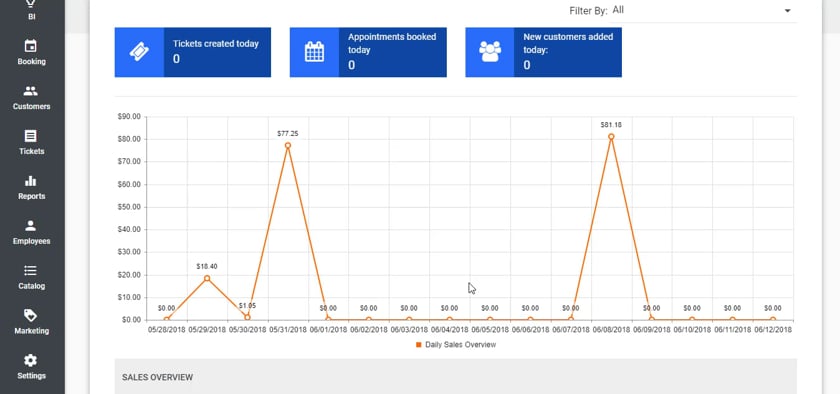Screen dimensions: 840x394
Task: Click the $50.00 y-axis label
Action: point(129,207)
